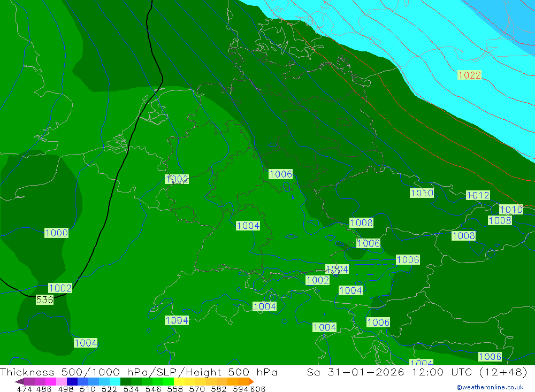The width and height of the screenshot is (535, 392).
Task: Click the 582 legend value
Action: click(218, 389)
